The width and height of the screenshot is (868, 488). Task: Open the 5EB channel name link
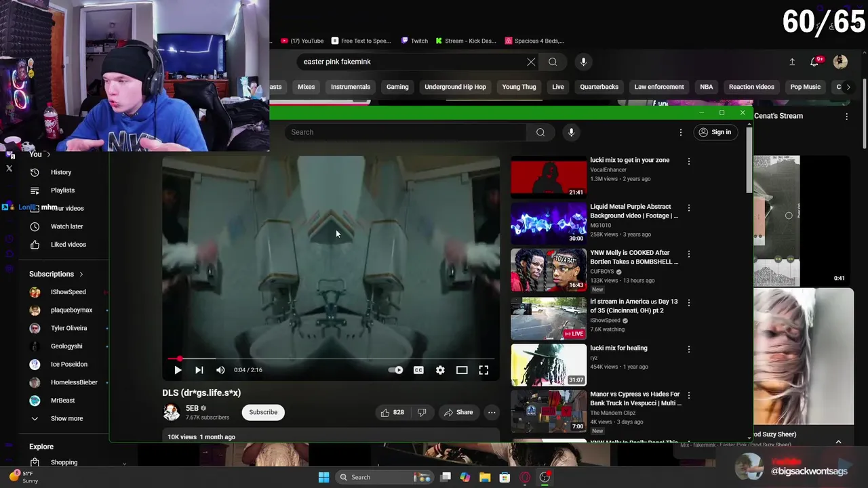click(x=192, y=408)
